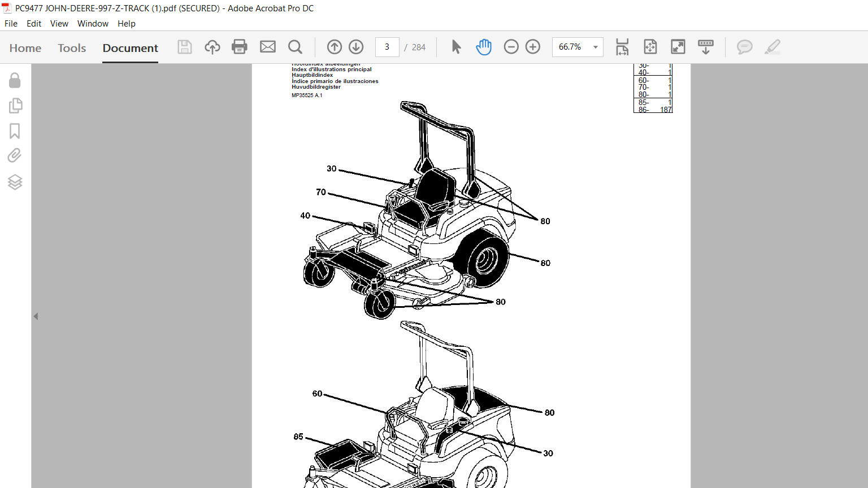Screen dimensions: 868x488
Task: Open the Edit menu
Action: click(x=34, y=24)
